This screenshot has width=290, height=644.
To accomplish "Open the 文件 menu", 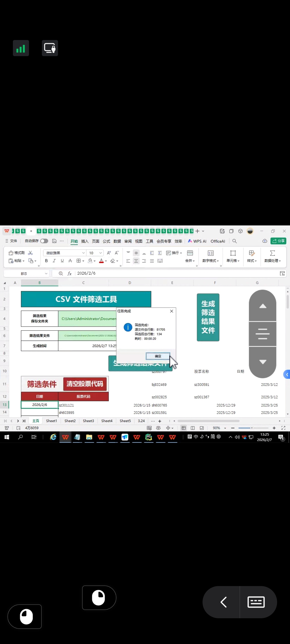I will coord(11,241).
